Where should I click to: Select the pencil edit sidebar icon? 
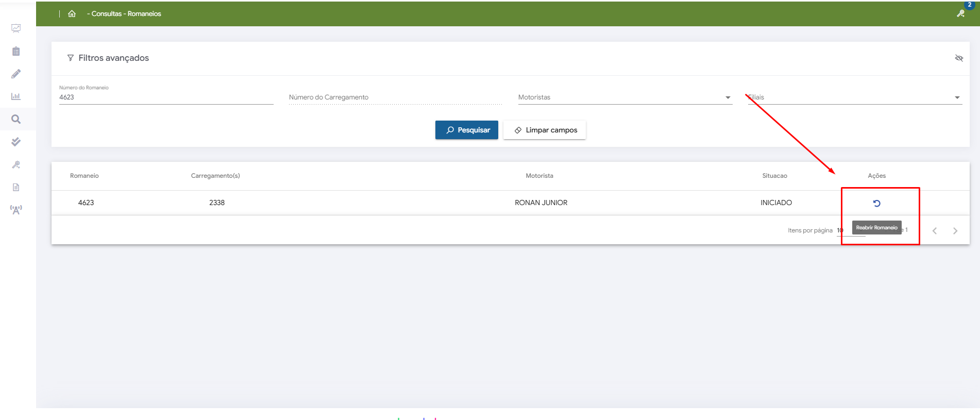16,74
